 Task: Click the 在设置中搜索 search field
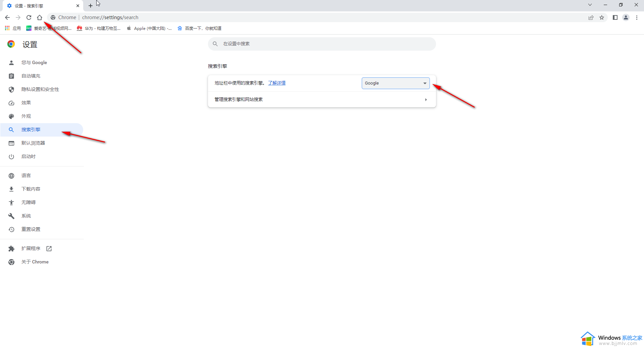pyautogui.click(x=322, y=44)
